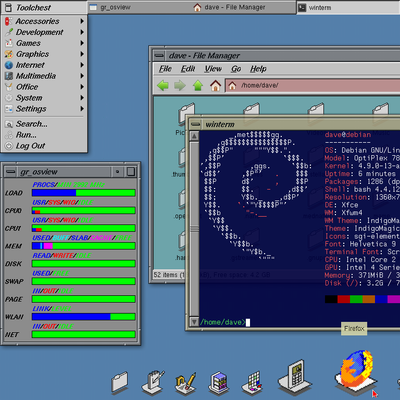Click the WLAN link level bar
400x400 pixels.
click(84, 317)
